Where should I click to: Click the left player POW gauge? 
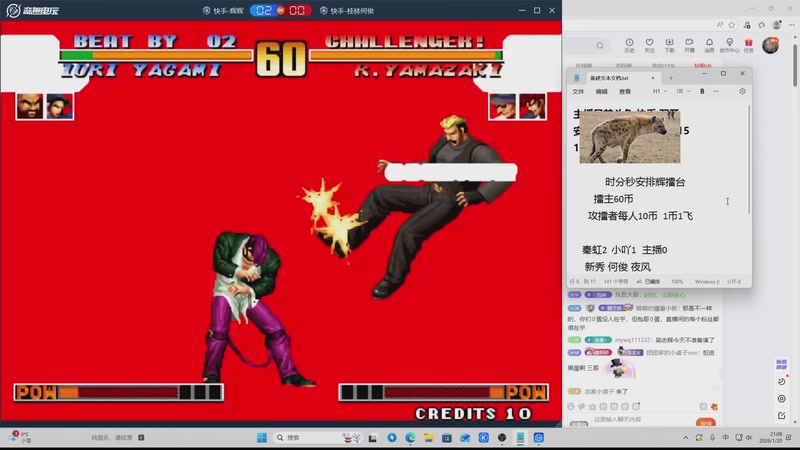tap(119, 392)
